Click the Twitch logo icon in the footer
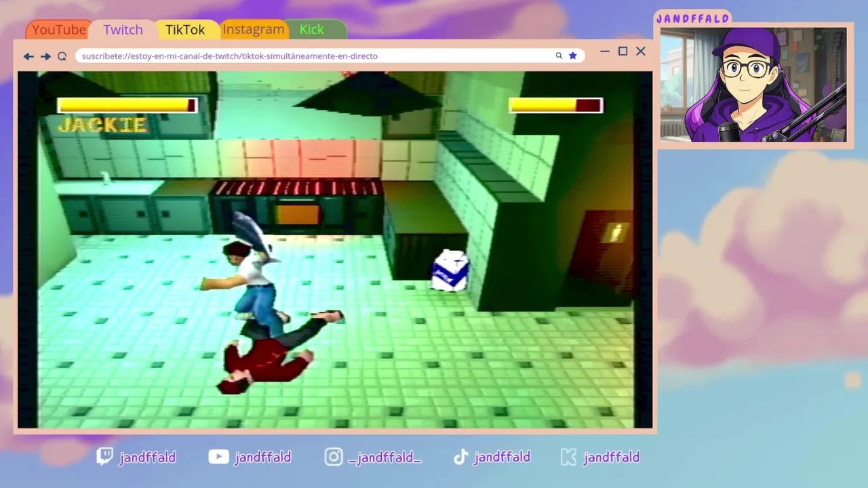The height and width of the screenshot is (488, 868). tap(104, 457)
